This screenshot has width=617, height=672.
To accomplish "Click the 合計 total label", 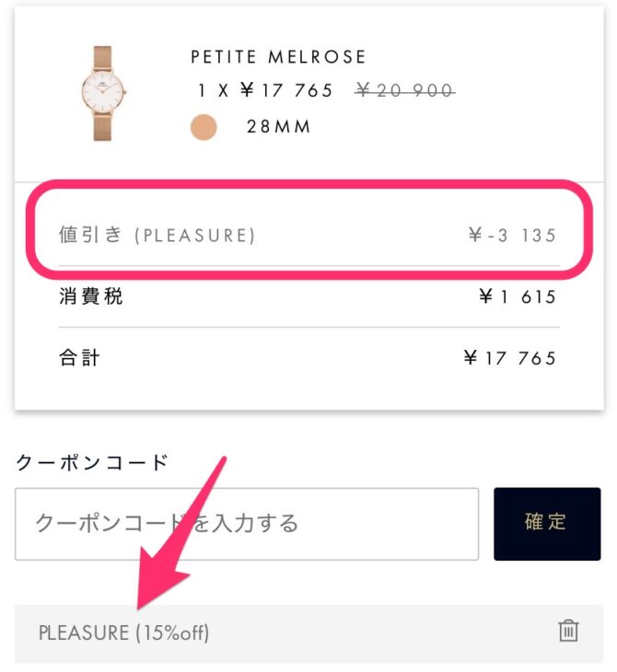I will coord(79,357).
